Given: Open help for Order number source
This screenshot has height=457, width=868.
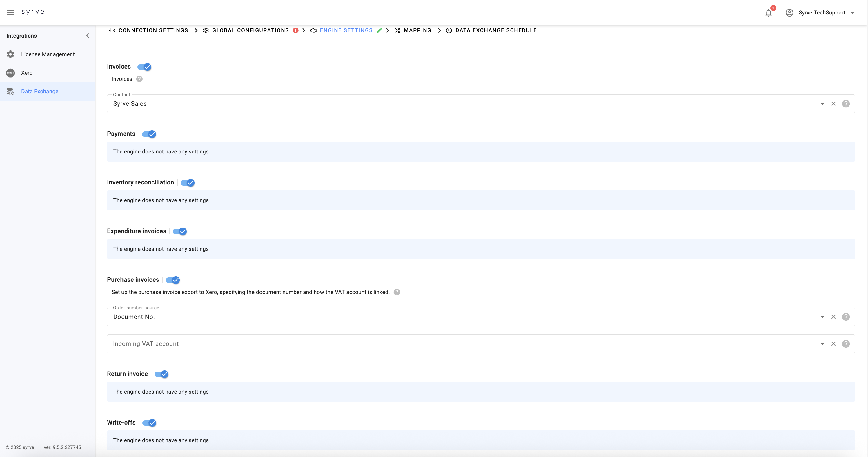Looking at the screenshot, I should click(x=846, y=317).
